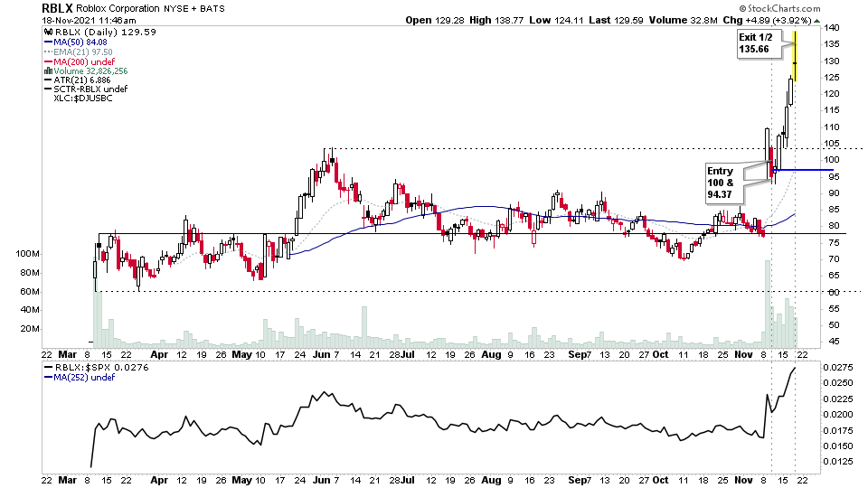868x488 pixels.
Task: Click the Oct label on the lower date axis
Action: (660, 480)
